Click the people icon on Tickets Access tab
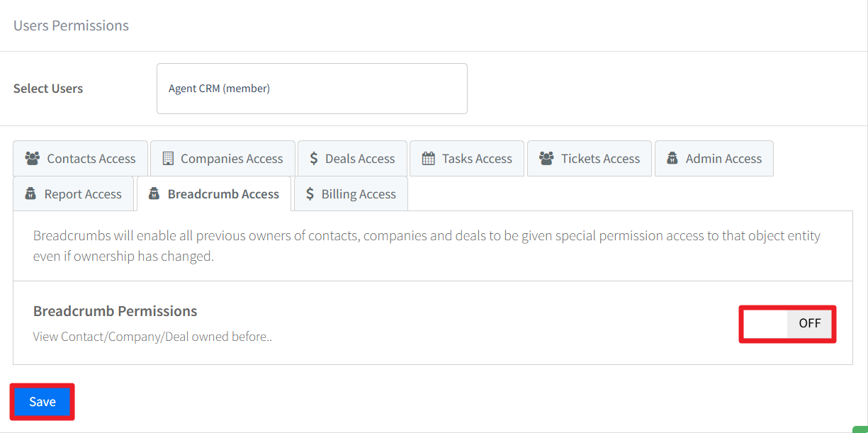The height and width of the screenshot is (433, 868). tap(546, 159)
